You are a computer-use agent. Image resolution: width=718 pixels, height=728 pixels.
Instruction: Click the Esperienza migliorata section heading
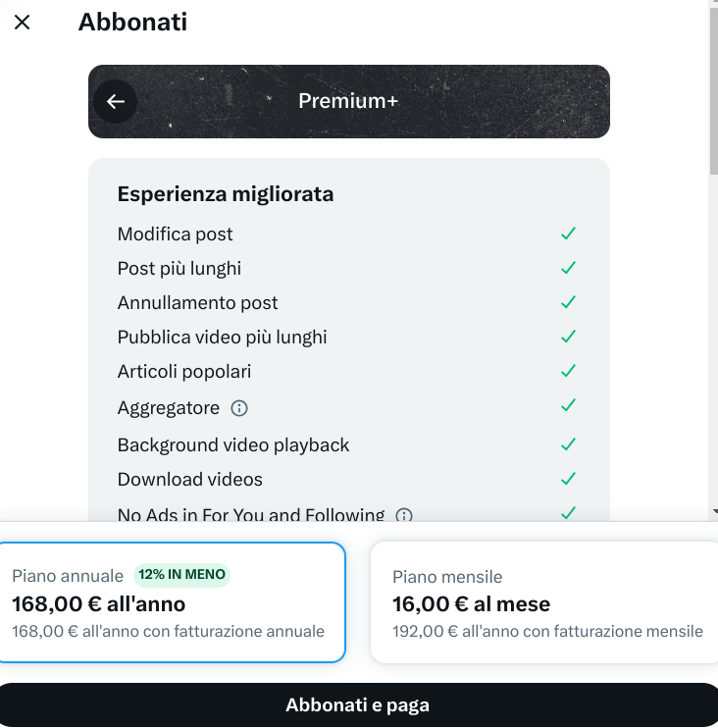pyautogui.click(x=226, y=194)
